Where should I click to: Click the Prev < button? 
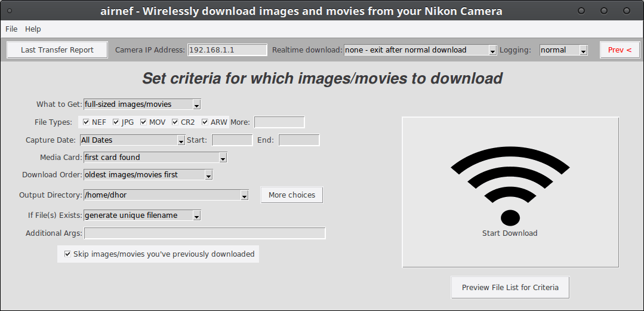point(620,50)
